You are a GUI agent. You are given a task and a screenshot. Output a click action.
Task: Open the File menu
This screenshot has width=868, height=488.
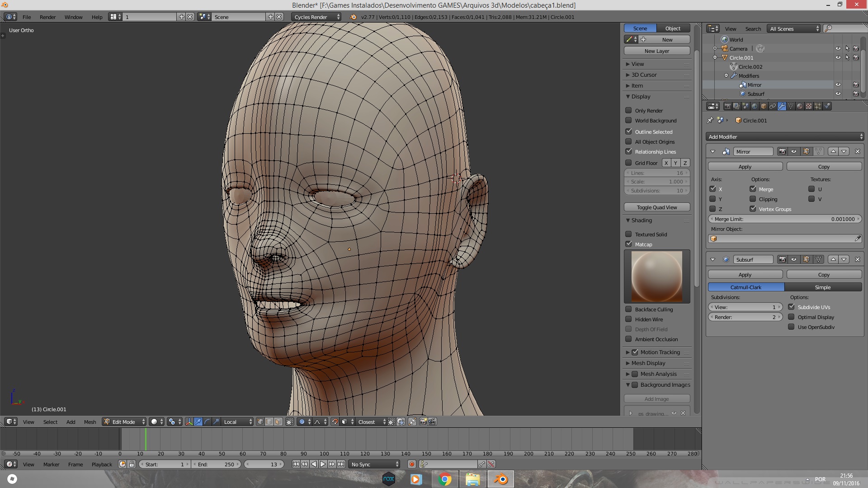point(27,17)
